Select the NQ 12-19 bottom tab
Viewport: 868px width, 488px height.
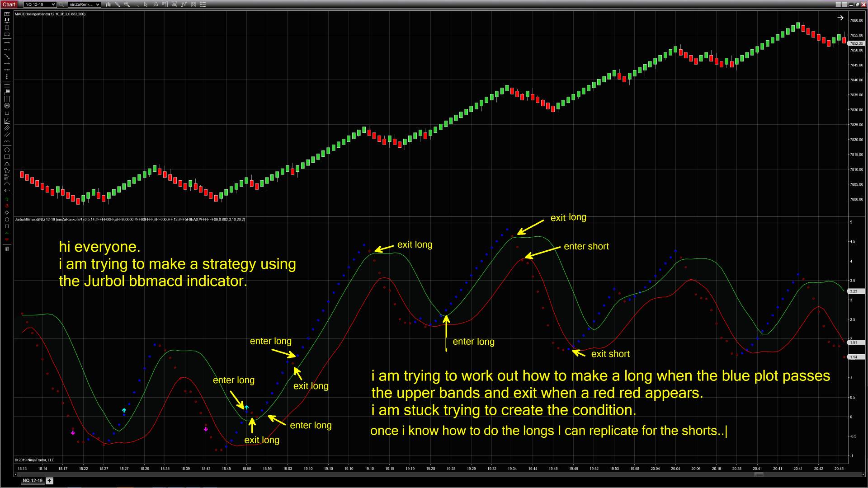click(x=33, y=481)
